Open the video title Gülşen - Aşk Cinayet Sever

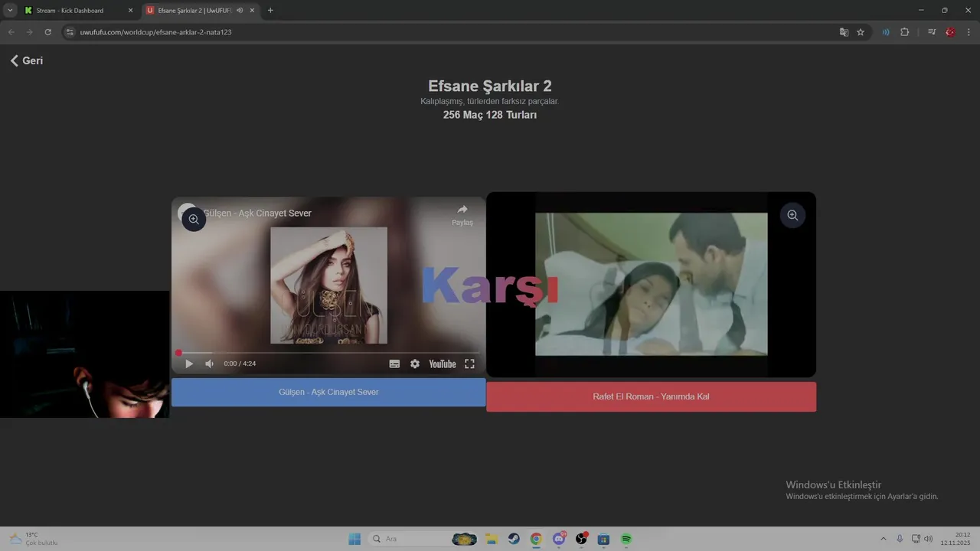tap(257, 213)
